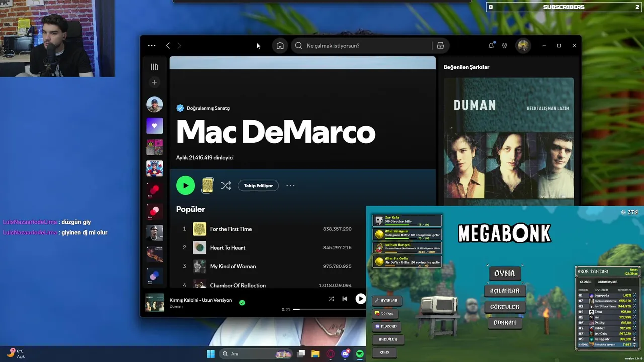The height and width of the screenshot is (362, 644).
Task: Open the Friend Activity icon
Action: point(505,46)
